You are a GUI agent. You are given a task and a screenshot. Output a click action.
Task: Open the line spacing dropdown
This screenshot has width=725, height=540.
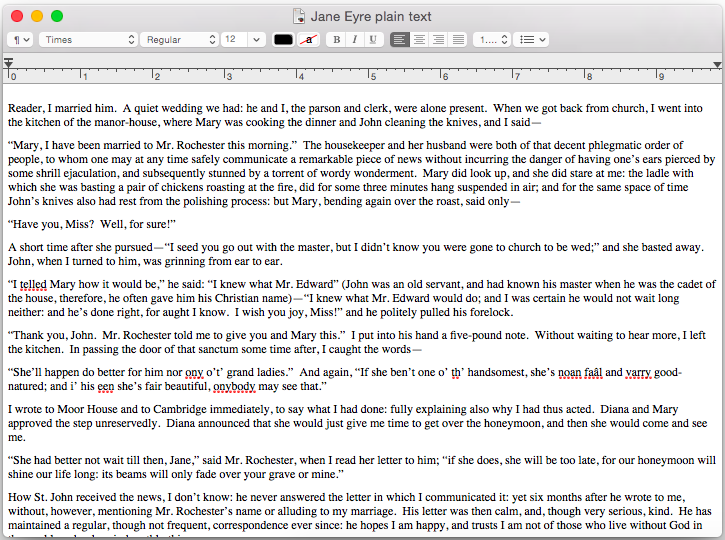(x=493, y=40)
